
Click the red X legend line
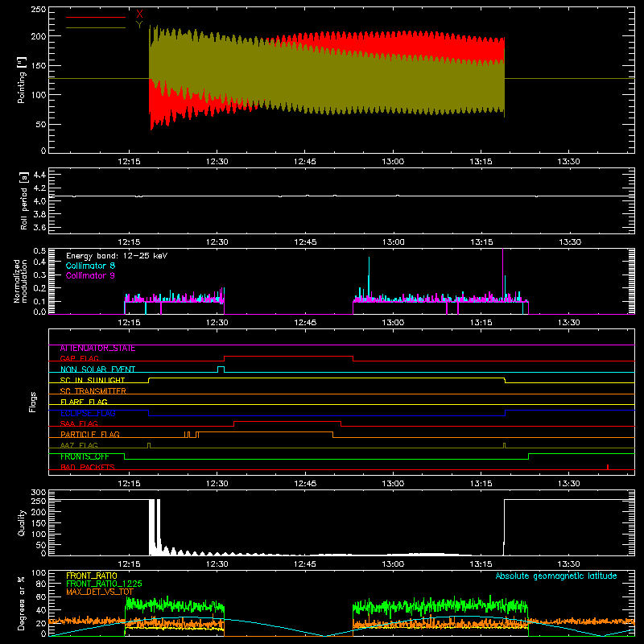(x=96, y=17)
